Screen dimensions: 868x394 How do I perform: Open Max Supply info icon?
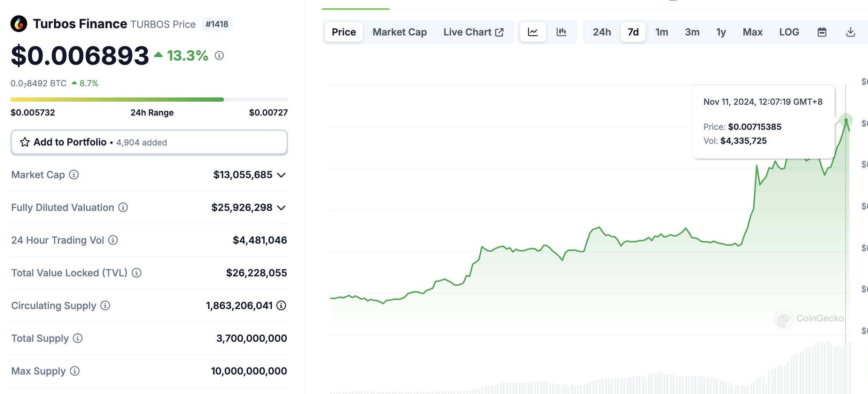[75, 371]
